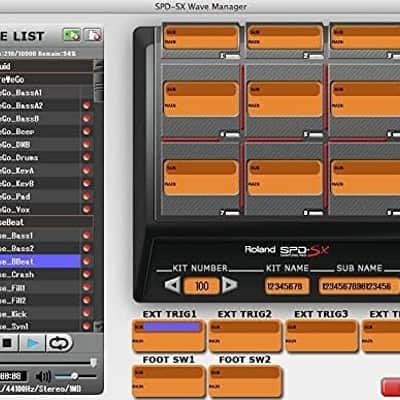Select the SUB slot of pad 2
The height and width of the screenshot is (400, 400).
pos(284,32)
